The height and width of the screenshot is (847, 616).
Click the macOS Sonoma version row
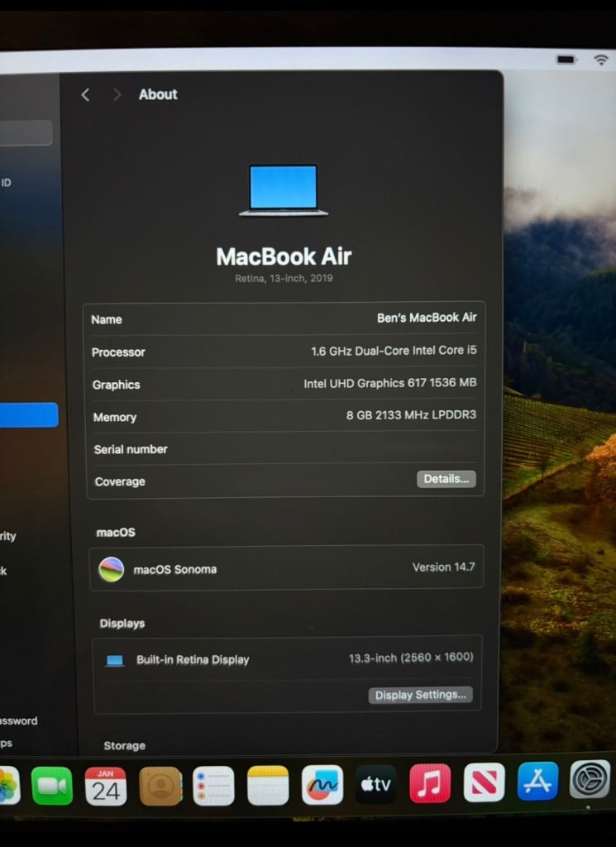[286, 568]
